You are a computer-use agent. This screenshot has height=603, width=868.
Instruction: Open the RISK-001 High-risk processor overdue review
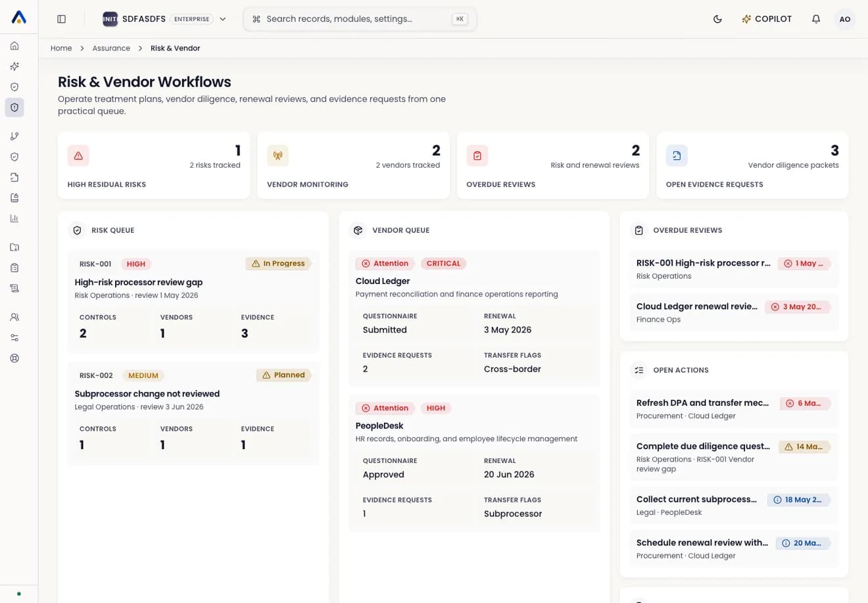[734, 269]
